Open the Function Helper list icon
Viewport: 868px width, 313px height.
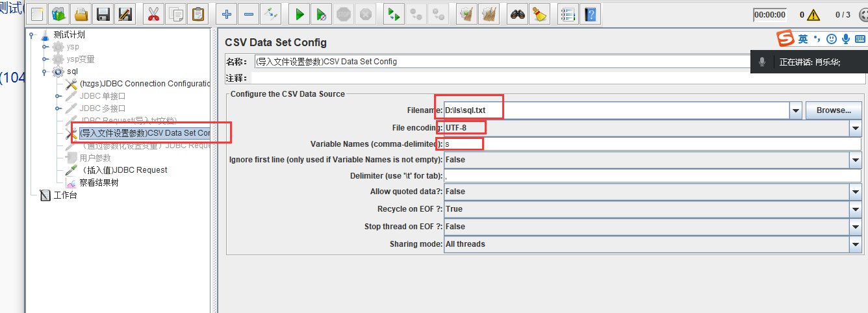[568, 14]
